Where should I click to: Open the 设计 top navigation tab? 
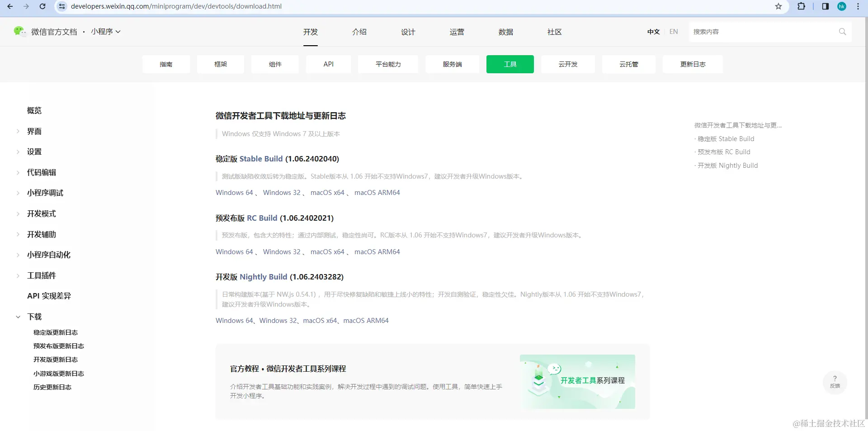click(408, 32)
